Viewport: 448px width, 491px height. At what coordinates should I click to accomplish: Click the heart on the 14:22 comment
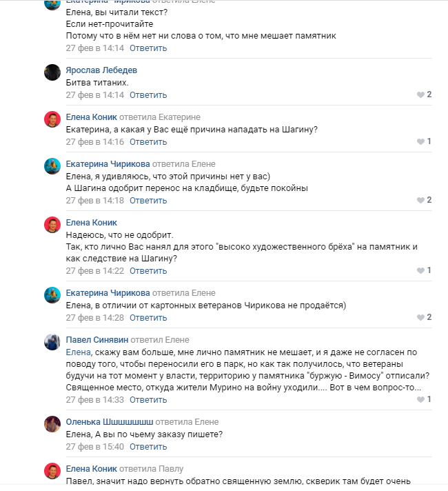420,270
